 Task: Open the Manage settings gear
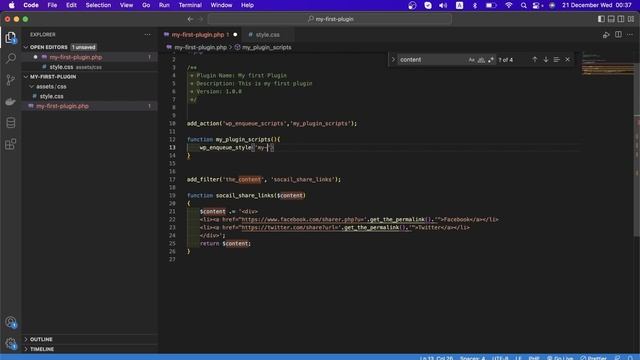pos(11,343)
